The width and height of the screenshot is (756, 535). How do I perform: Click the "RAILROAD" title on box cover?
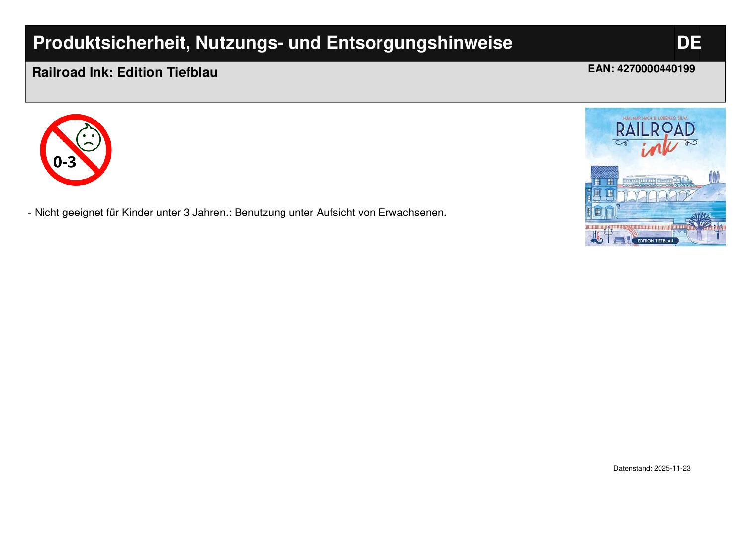pyautogui.click(x=655, y=130)
